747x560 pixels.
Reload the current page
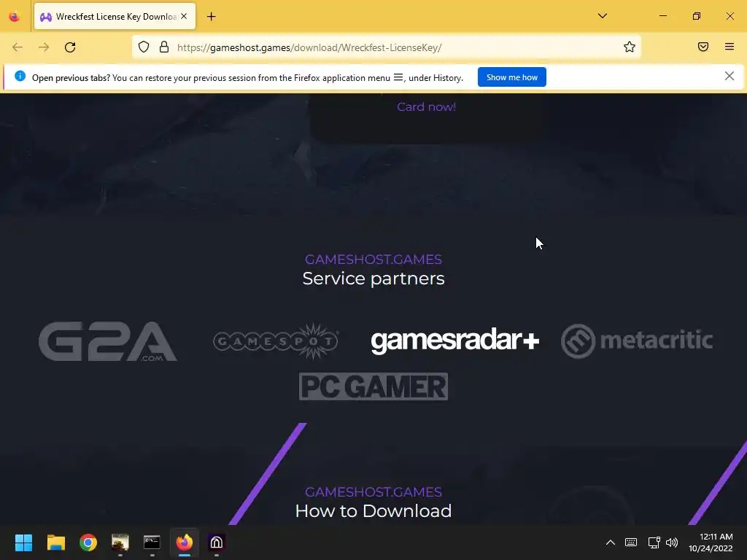[x=70, y=47]
